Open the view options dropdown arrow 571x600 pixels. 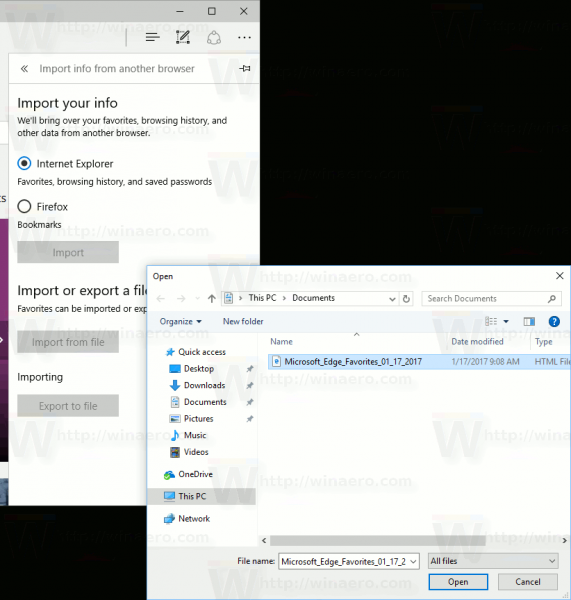(x=506, y=321)
